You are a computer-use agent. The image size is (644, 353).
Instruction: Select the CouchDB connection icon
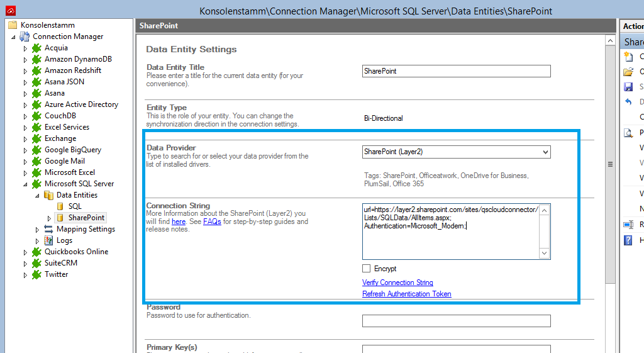[x=37, y=116]
